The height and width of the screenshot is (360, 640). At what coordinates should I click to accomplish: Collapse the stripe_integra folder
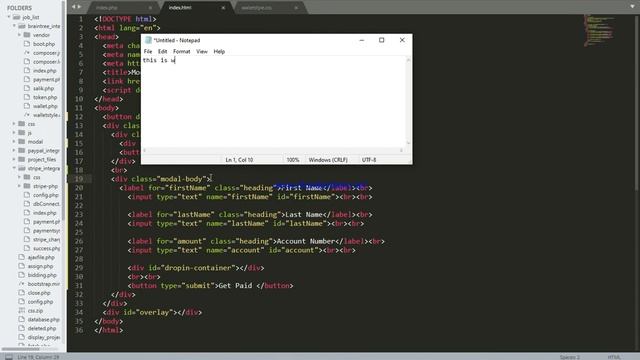(14, 168)
